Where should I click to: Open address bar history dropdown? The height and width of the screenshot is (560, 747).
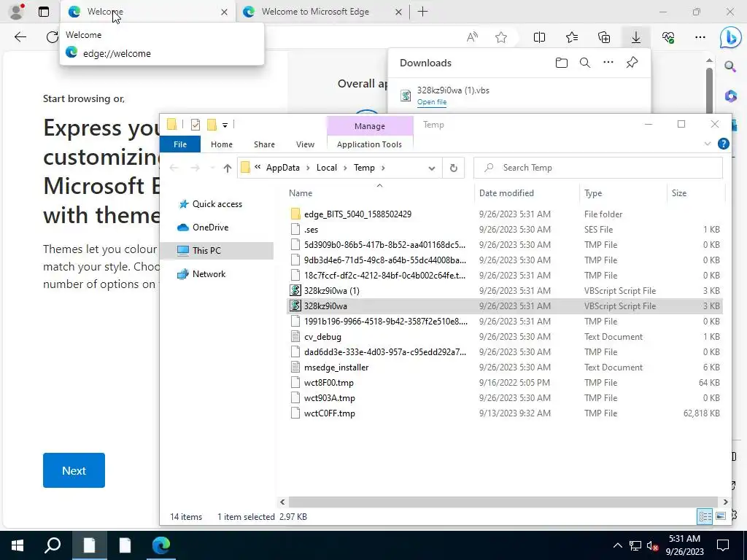[x=432, y=168]
